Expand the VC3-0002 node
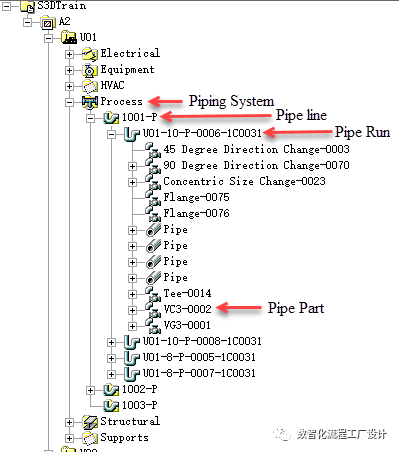 pyautogui.click(x=132, y=310)
